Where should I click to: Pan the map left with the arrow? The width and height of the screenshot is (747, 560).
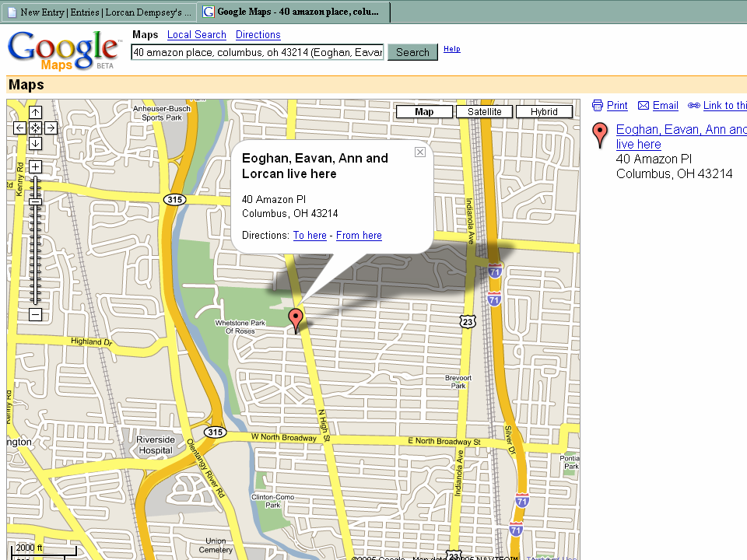pyautogui.click(x=19, y=128)
